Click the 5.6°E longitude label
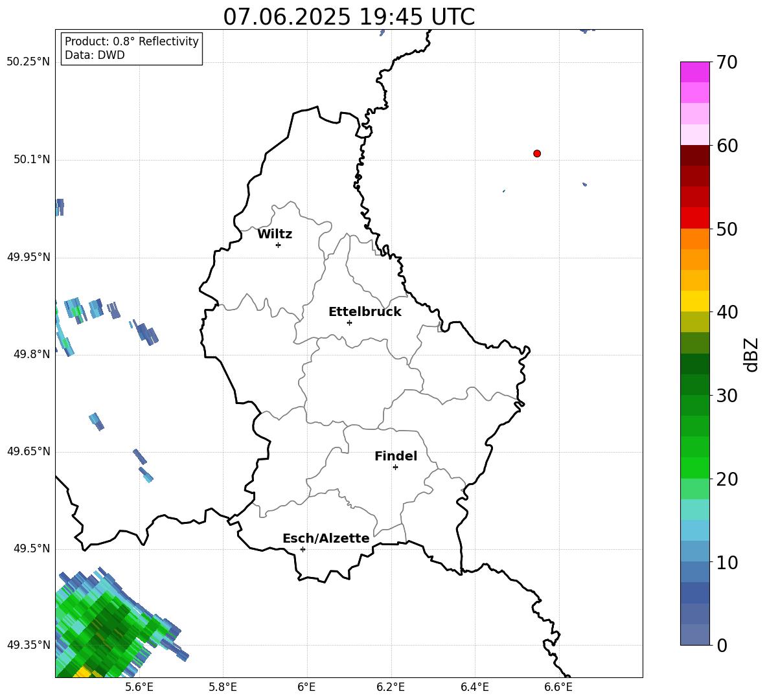 139,688
